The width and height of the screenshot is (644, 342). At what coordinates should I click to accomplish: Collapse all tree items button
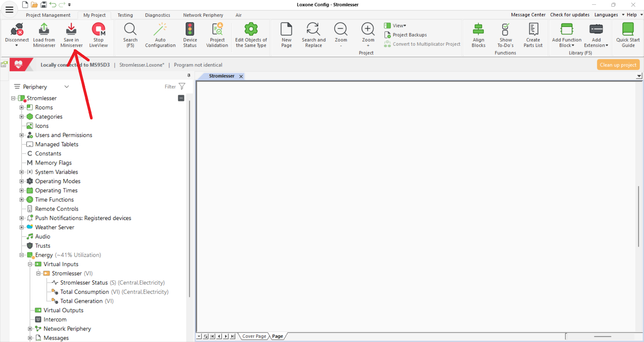tap(181, 98)
